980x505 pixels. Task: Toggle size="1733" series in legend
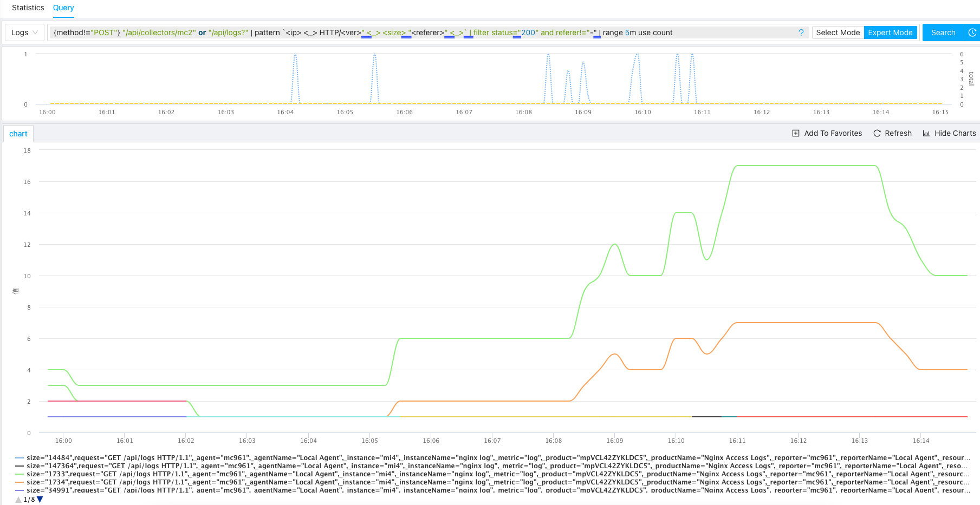217,474
